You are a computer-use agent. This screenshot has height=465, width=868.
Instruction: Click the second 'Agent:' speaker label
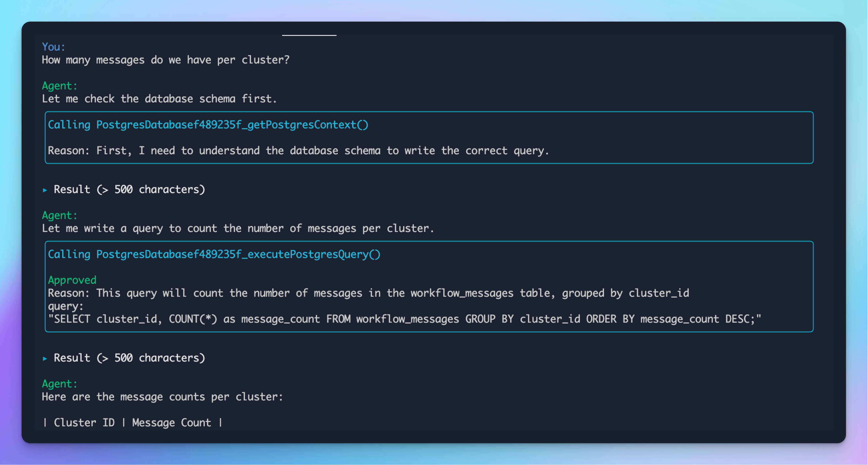point(60,215)
